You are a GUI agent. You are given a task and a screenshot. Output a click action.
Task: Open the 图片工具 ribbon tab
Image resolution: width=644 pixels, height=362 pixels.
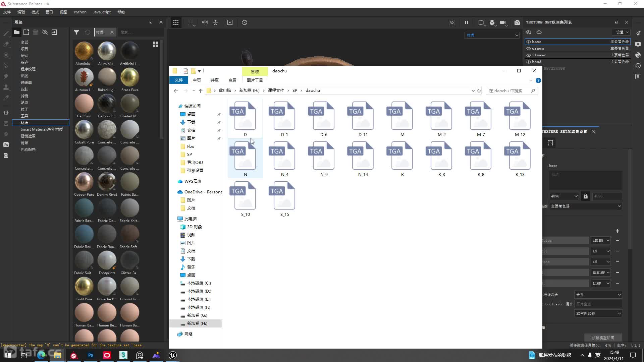coord(255,80)
